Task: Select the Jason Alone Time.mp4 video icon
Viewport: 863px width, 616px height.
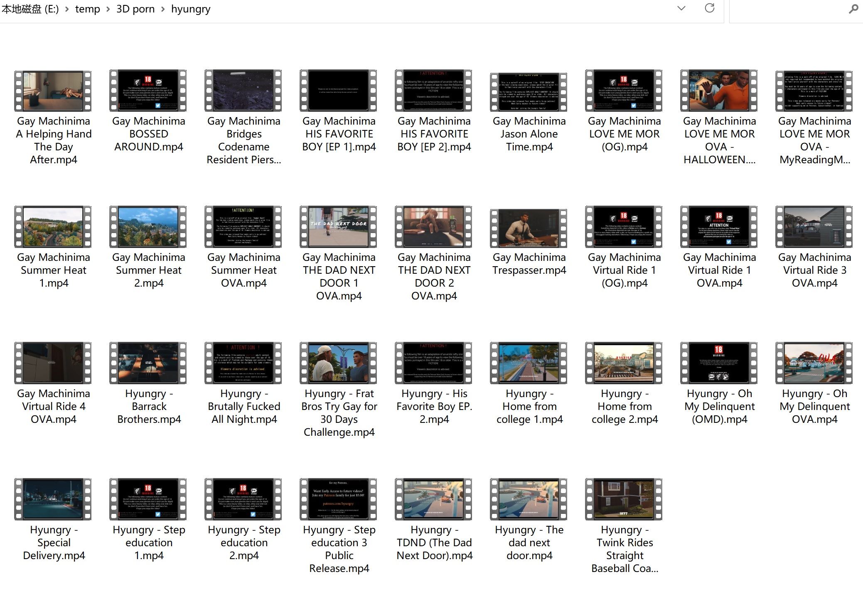Action: [529, 91]
